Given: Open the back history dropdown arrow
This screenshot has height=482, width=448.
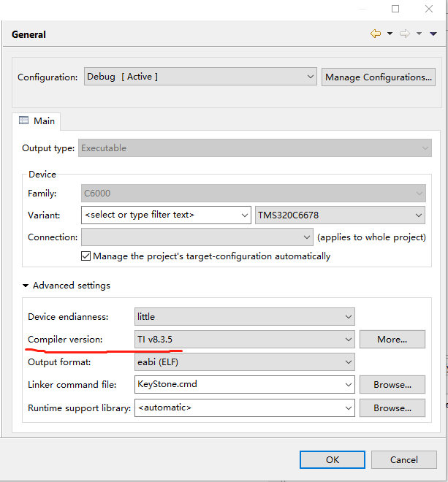Looking at the screenshot, I should (390, 34).
